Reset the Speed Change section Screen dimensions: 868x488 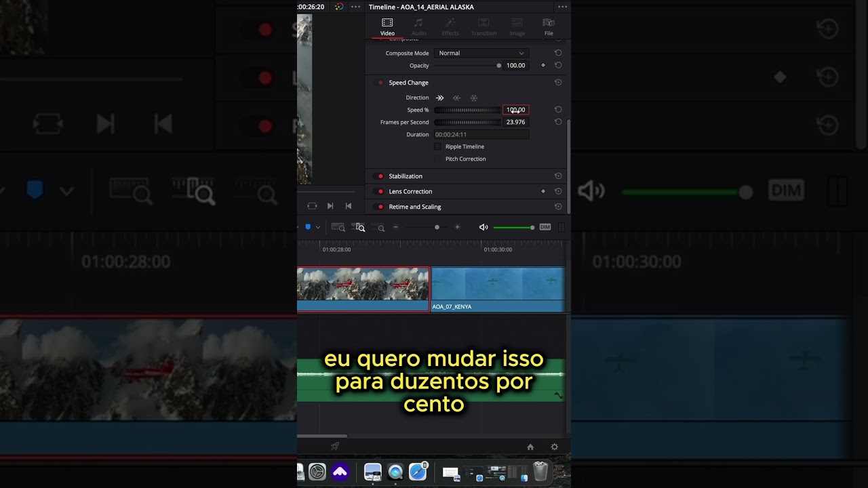[x=558, y=83]
